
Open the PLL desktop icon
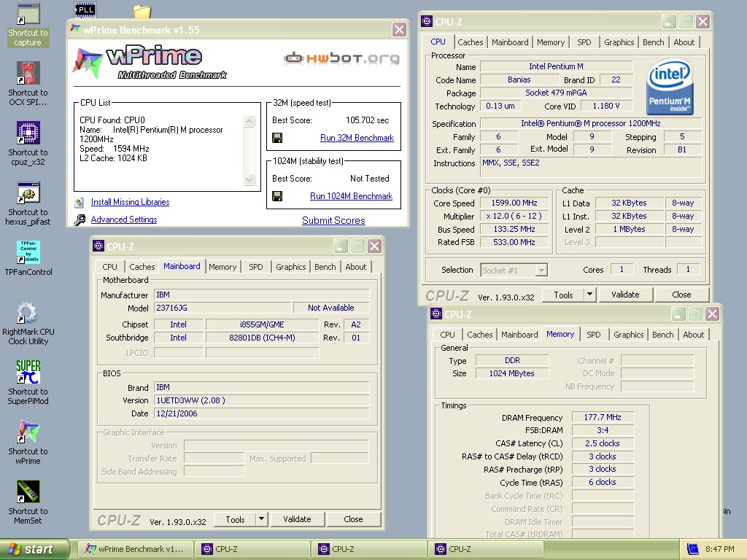pos(86,9)
